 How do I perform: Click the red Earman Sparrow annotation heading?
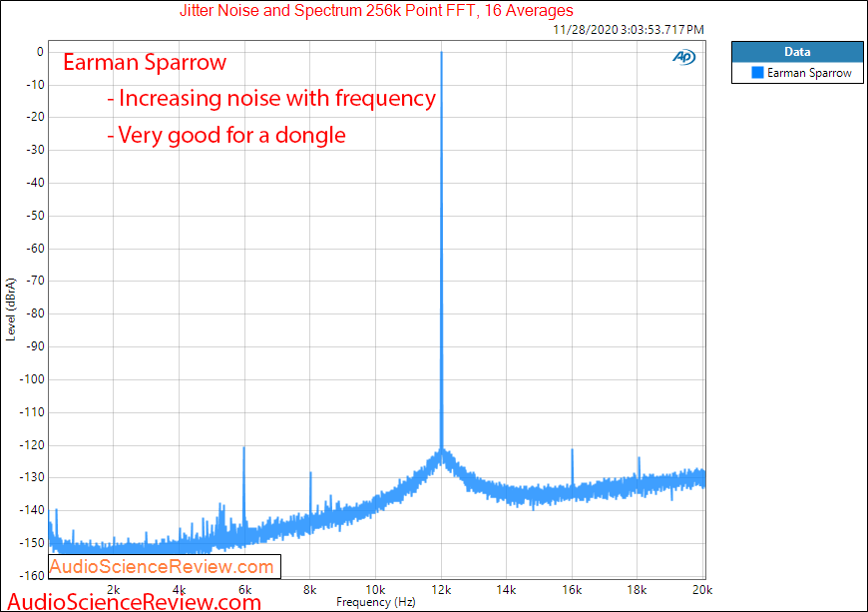(145, 62)
